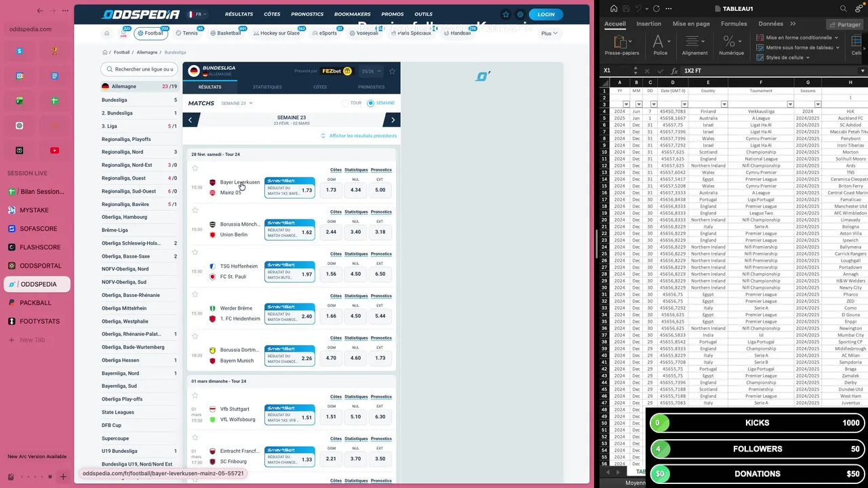
Task: Open Oddspedia header settings gear icon
Action: pyautogui.click(x=520, y=14)
